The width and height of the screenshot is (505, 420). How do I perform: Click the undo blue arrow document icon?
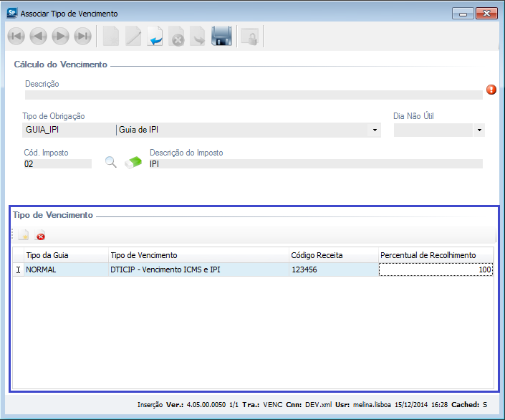[155, 37]
